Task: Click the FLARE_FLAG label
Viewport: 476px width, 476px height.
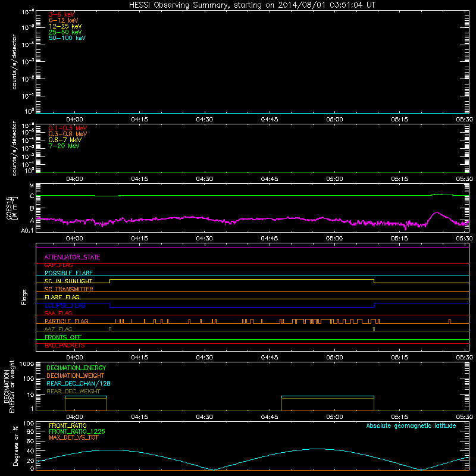Action: pos(62,297)
